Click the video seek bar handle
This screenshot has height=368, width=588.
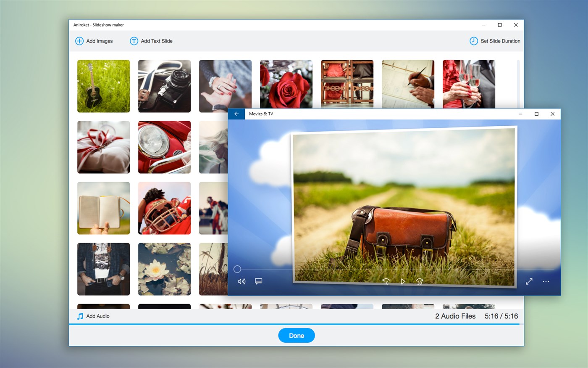pos(237,269)
